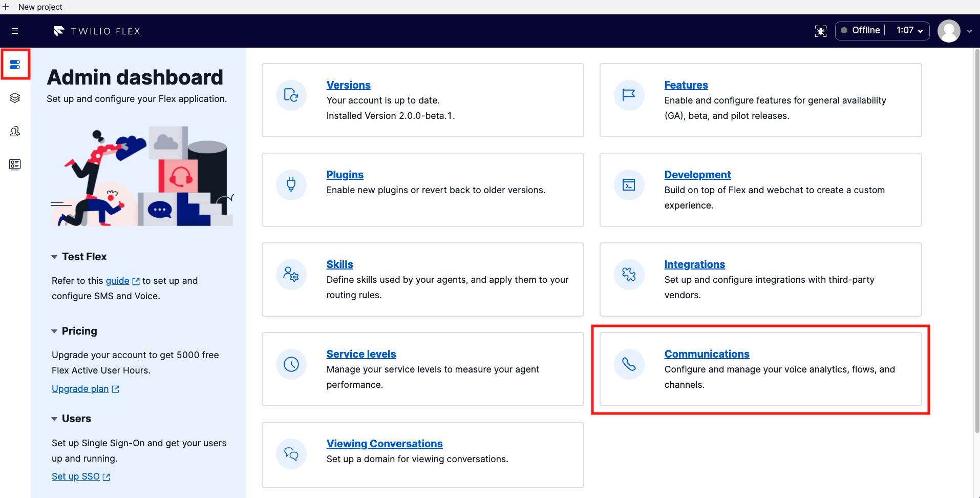Screen dimensions: 980x498
Task: Click the Versions card icon
Action: click(291, 95)
